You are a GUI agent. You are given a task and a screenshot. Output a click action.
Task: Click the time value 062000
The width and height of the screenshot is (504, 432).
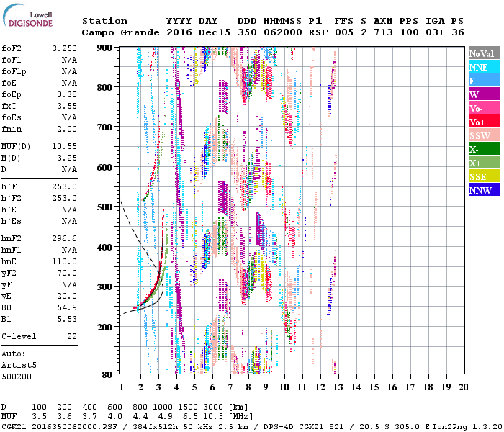283,32
